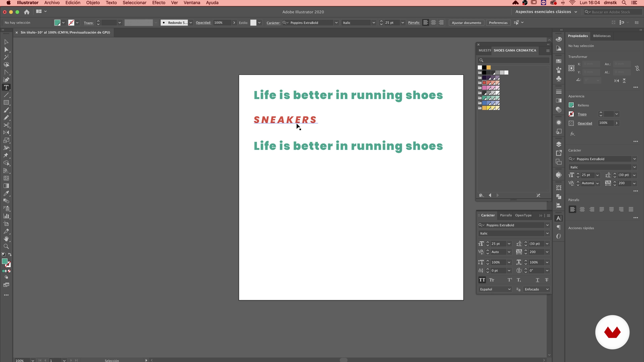Open the Paragraph panel icon in dock
This screenshot has height=362, width=644.
point(559,227)
